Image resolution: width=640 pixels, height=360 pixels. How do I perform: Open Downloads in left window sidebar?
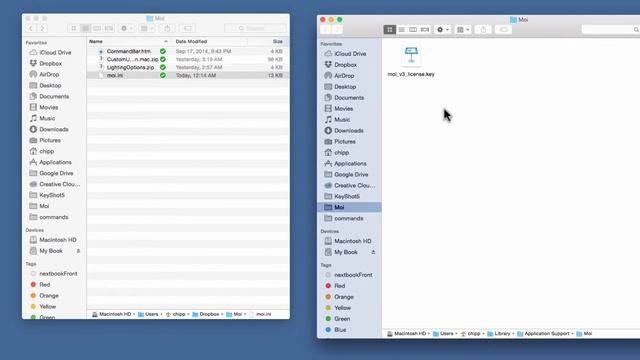click(53, 129)
